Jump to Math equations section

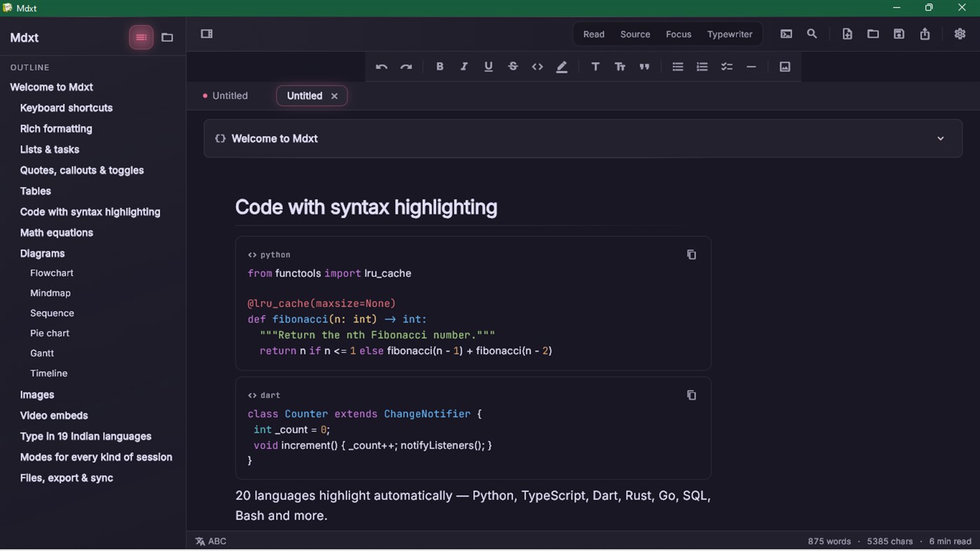click(57, 232)
